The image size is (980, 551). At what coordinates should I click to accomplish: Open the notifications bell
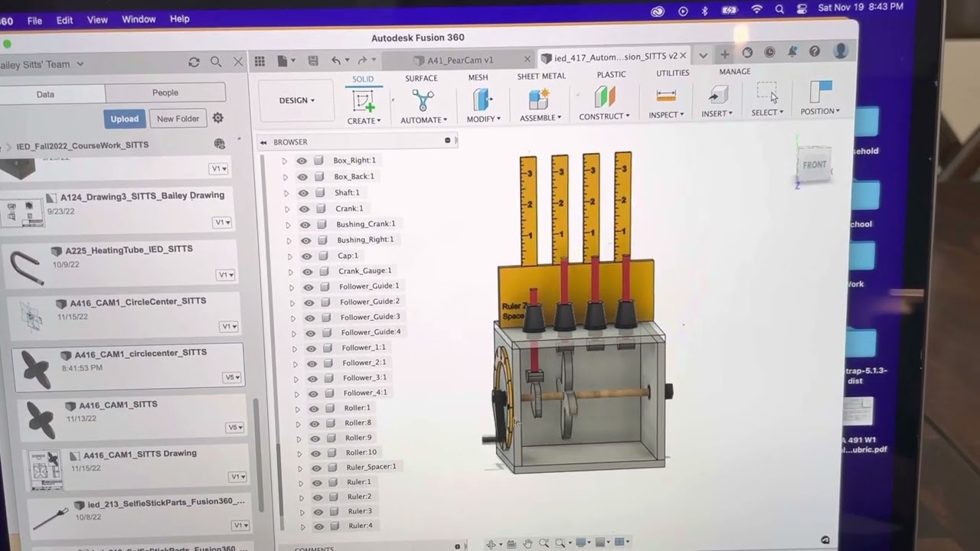792,51
